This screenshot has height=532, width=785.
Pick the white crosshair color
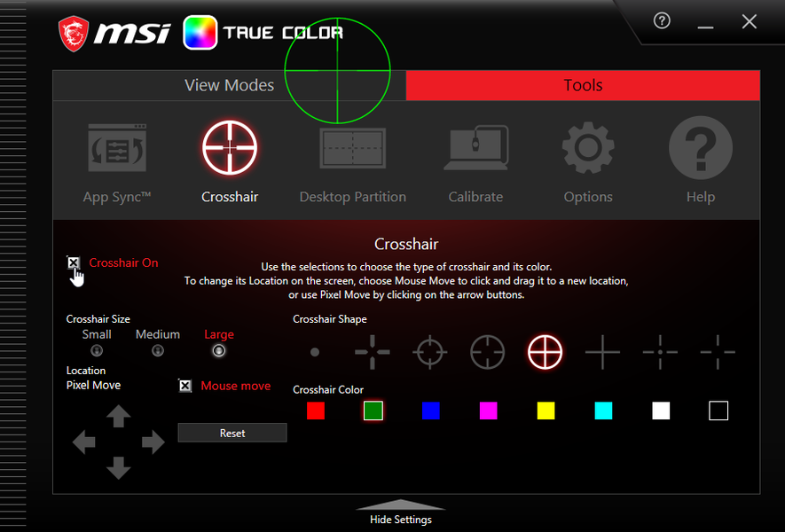(x=661, y=411)
